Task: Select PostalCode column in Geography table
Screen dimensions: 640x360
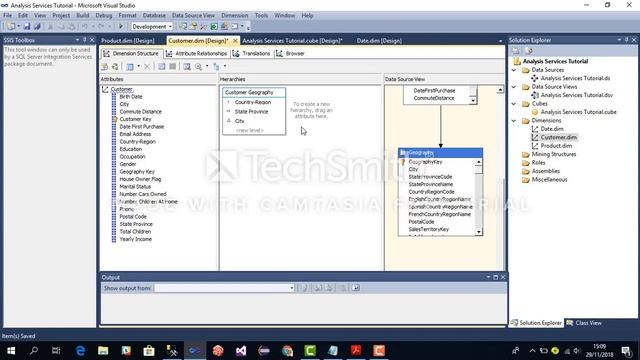Action: tap(421, 222)
